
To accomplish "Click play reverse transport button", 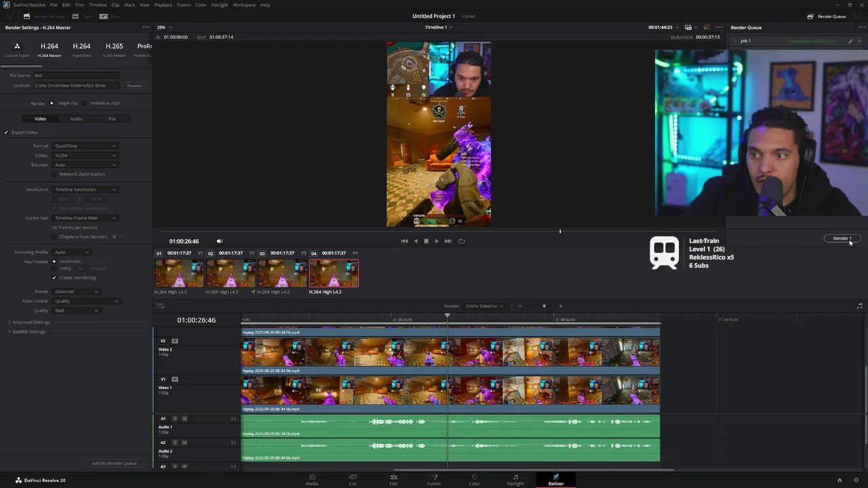I will (x=416, y=241).
